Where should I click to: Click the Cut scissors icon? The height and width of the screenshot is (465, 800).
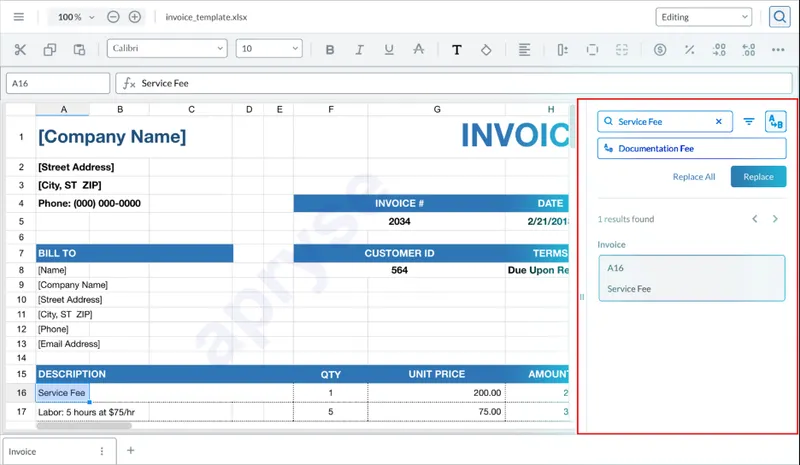coord(20,50)
